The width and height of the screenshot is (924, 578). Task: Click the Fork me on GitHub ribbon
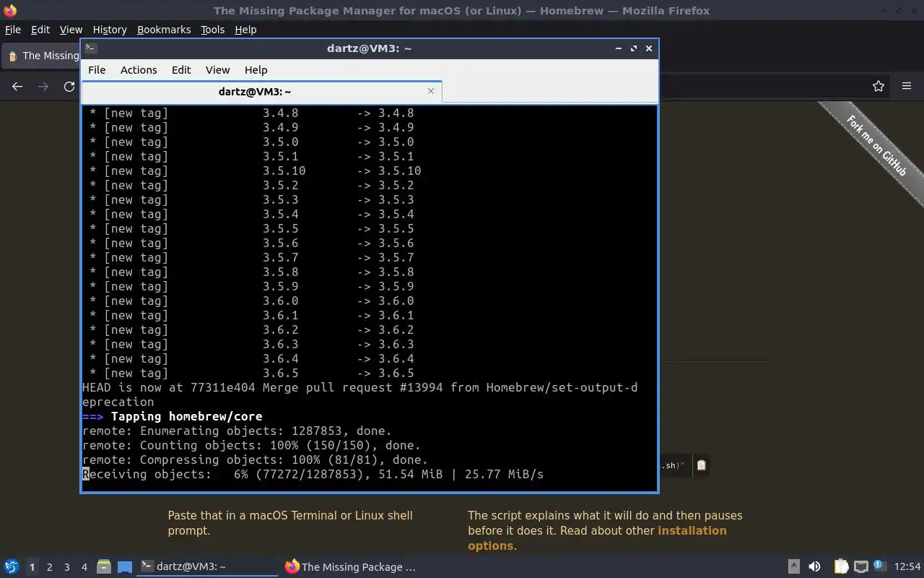[876, 146]
